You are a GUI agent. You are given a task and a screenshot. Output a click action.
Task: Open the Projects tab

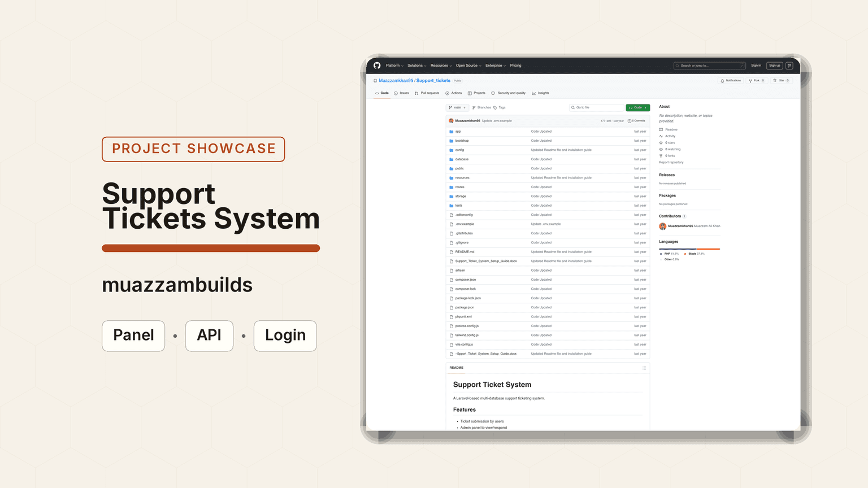click(x=476, y=93)
